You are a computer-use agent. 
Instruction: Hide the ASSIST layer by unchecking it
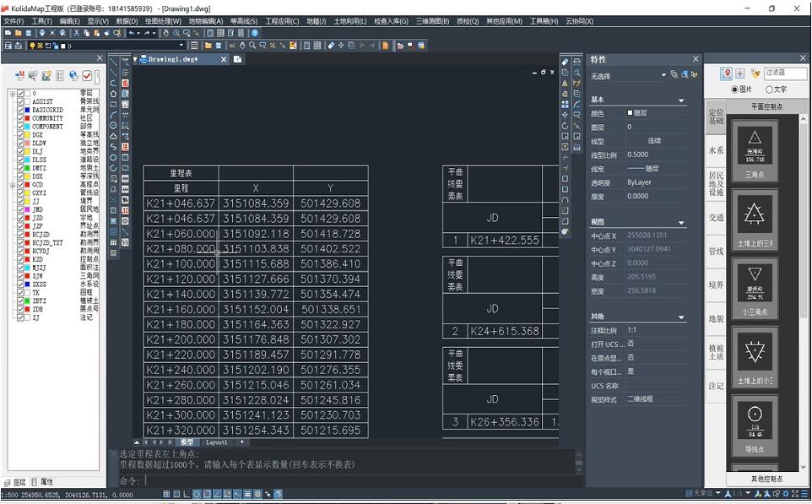20,101
